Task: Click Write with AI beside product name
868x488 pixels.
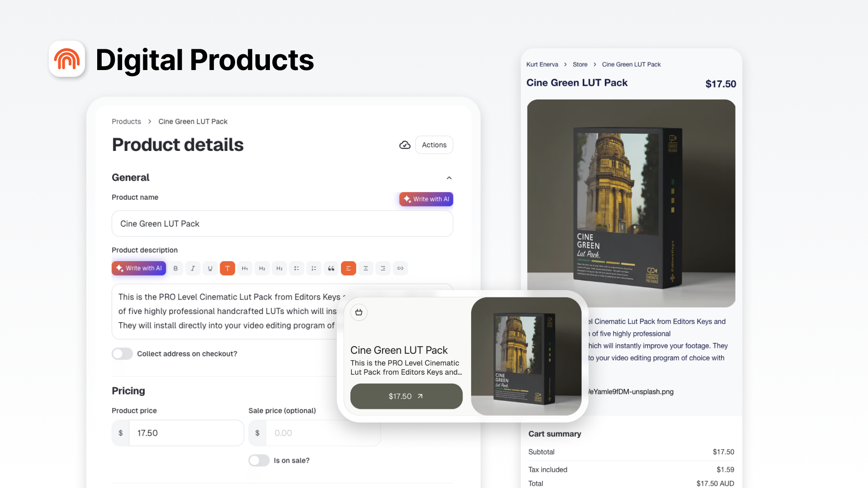Action: click(x=426, y=199)
